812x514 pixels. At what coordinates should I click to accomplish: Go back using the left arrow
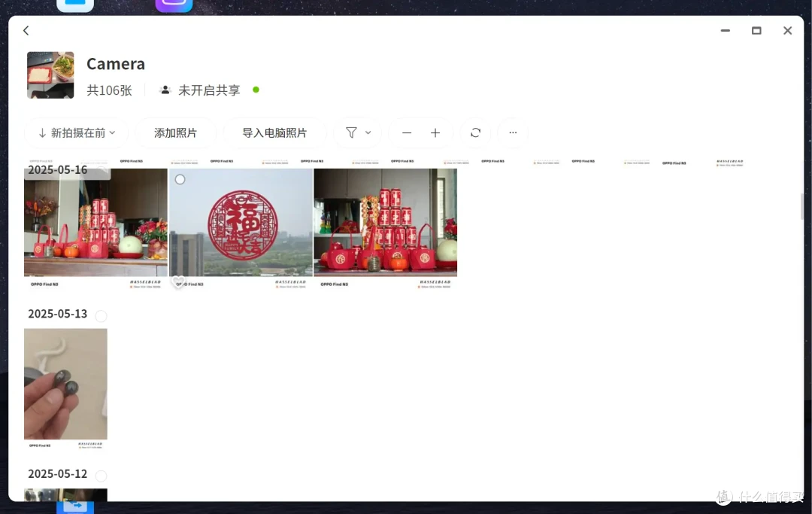coord(26,31)
